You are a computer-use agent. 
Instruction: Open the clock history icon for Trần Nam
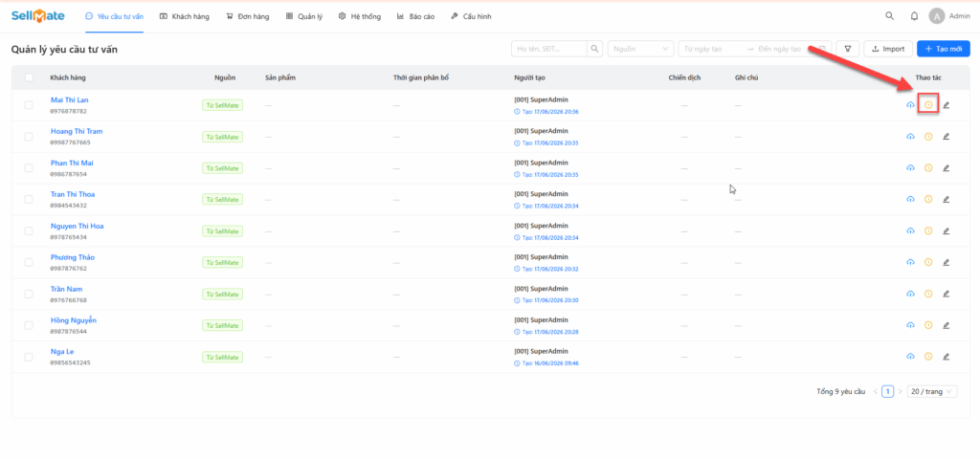[928, 294]
